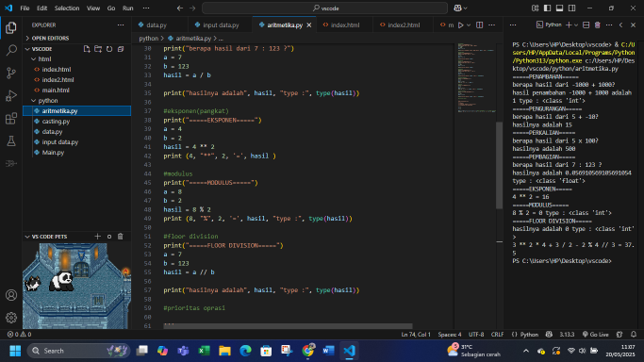Open the Copilot dropdown chevron in title bar
The image size is (644, 362).
[x=466, y=8]
